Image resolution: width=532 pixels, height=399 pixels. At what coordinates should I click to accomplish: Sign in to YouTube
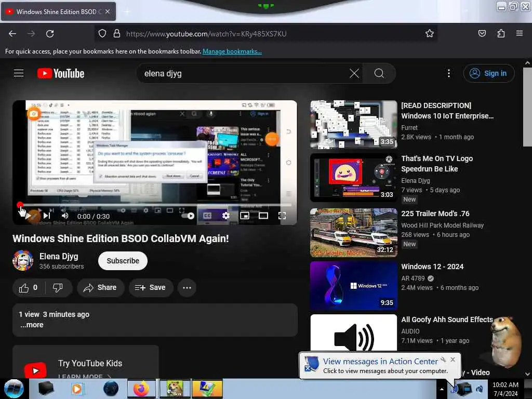[x=488, y=73]
